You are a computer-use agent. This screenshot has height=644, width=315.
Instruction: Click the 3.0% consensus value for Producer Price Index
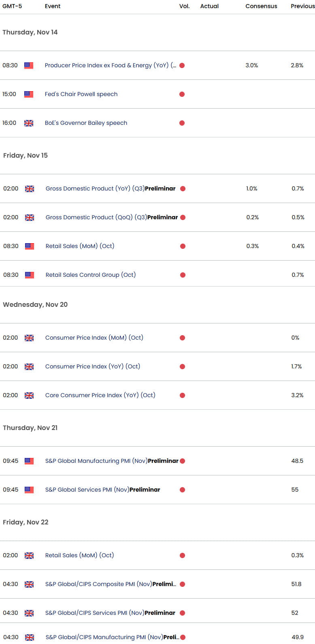pos(253,65)
